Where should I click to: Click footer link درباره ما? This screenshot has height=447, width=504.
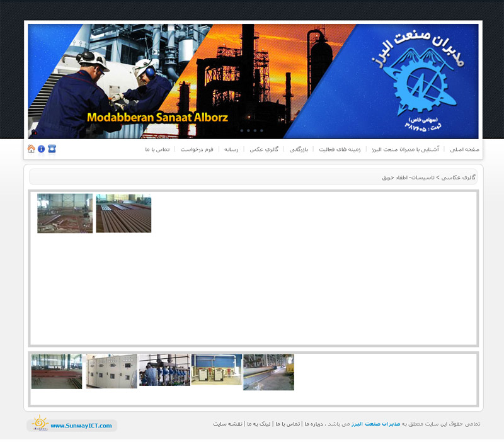click(x=314, y=424)
